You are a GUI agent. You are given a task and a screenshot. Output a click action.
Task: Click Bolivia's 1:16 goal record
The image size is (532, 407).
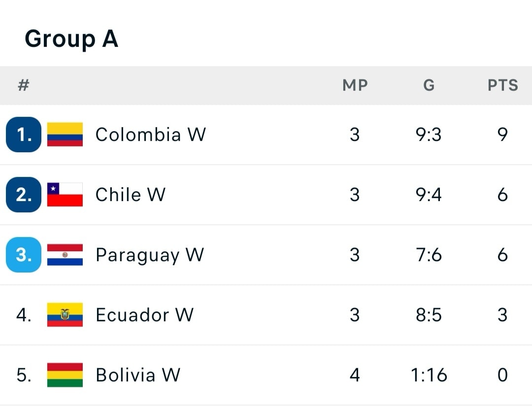point(429,375)
